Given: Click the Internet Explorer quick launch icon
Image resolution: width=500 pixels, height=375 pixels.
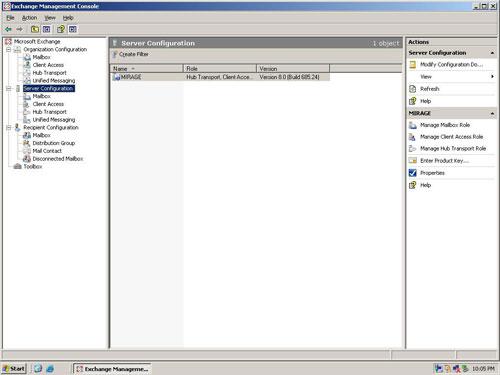Looking at the screenshot, I should point(50,369).
